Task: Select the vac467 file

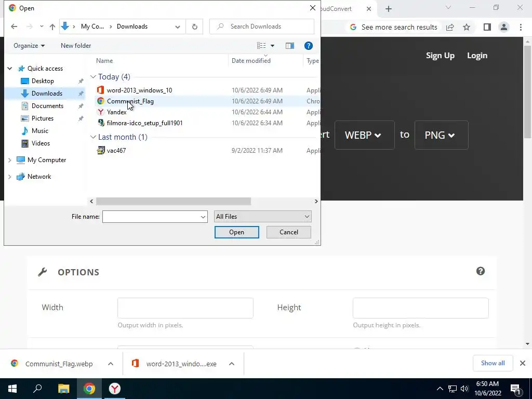Action: (116, 150)
